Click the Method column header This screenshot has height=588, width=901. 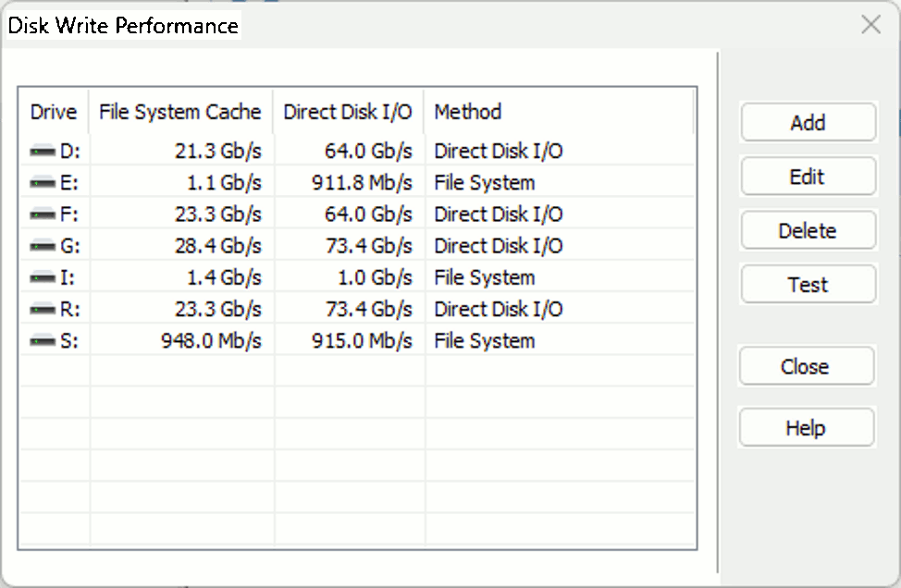pyautogui.click(x=559, y=111)
